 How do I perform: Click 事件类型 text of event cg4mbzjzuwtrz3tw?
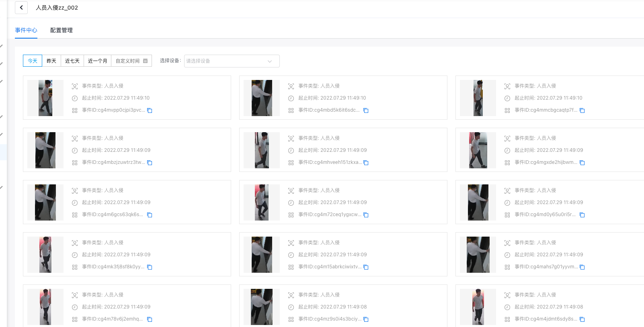pyautogui.click(x=103, y=138)
